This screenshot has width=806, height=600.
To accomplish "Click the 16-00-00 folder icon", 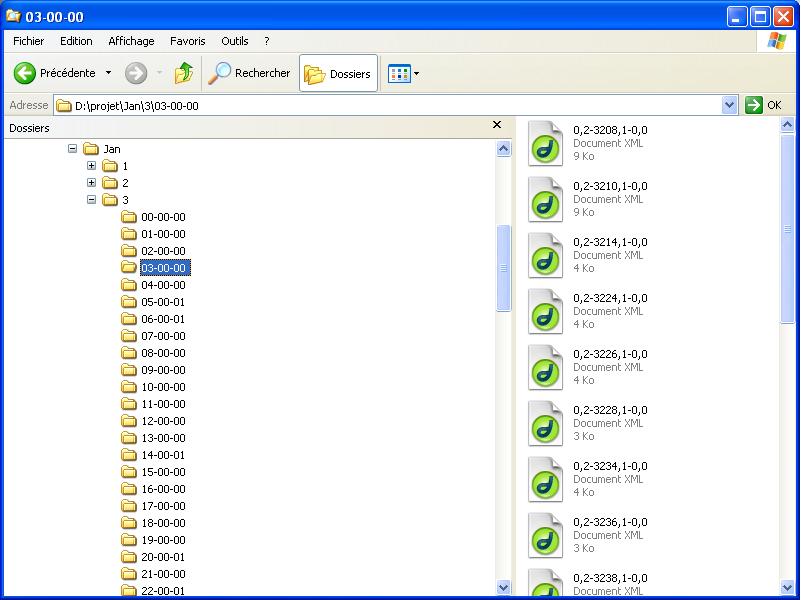I will tap(129, 489).
